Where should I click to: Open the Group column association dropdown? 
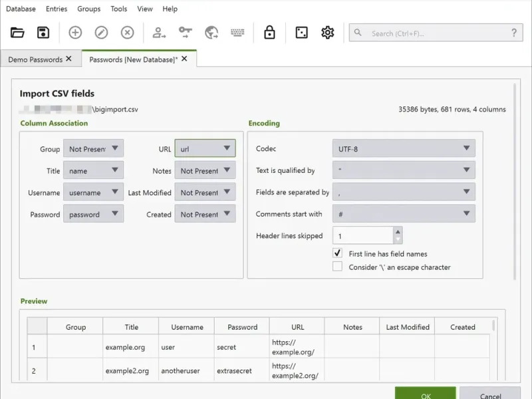(x=93, y=149)
